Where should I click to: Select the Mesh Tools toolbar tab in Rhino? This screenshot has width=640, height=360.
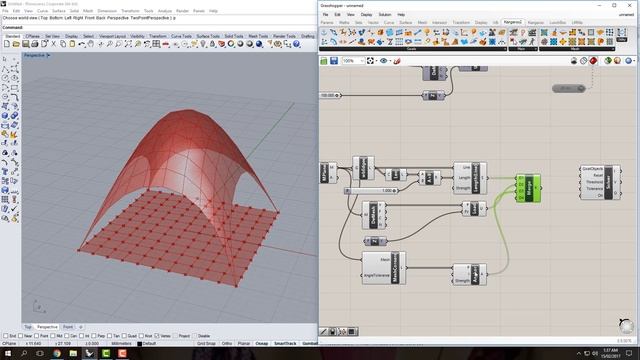tap(258, 36)
